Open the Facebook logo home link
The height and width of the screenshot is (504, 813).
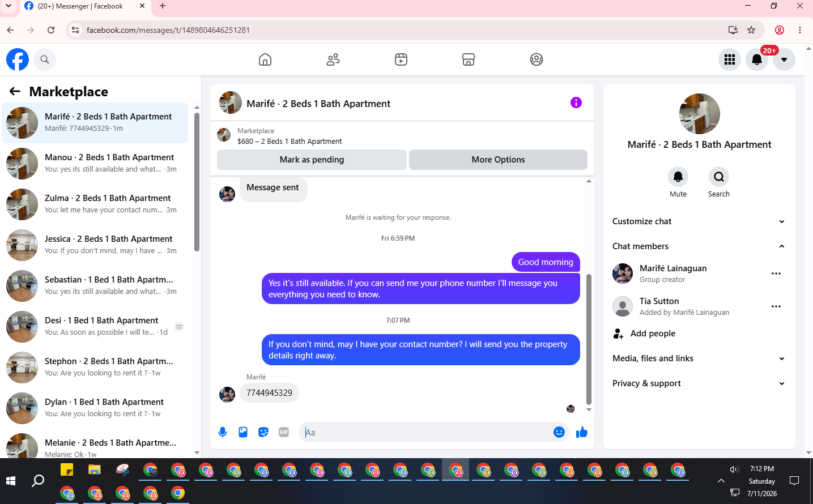coord(18,59)
